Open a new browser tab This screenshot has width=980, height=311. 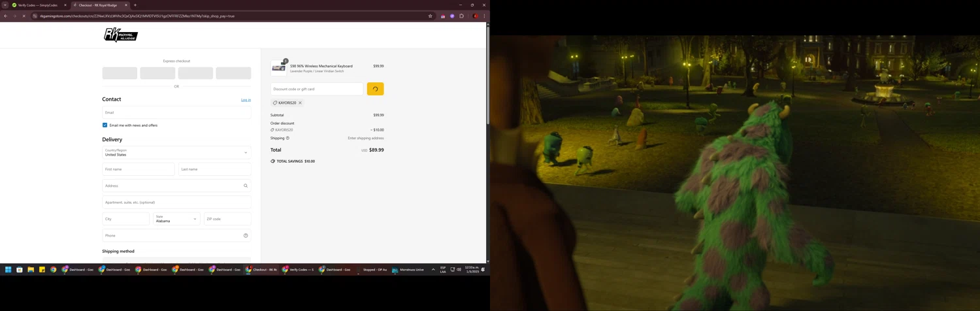pyautogui.click(x=135, y=5)
